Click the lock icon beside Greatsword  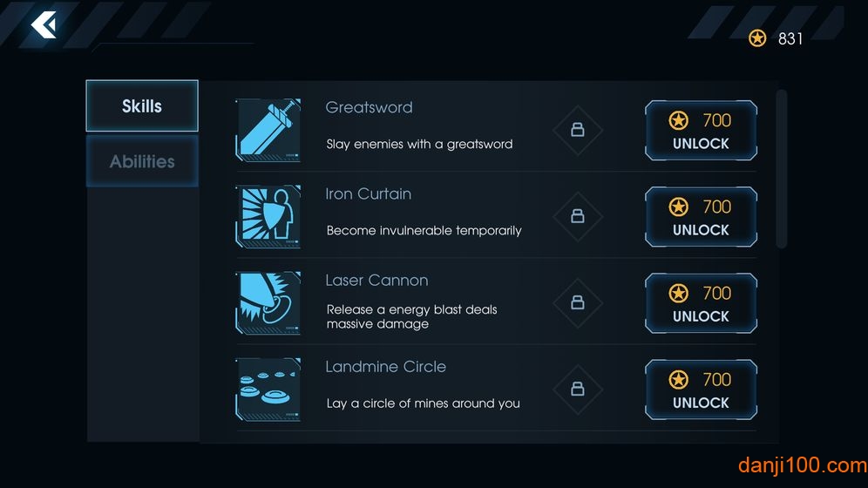[577, 130]
